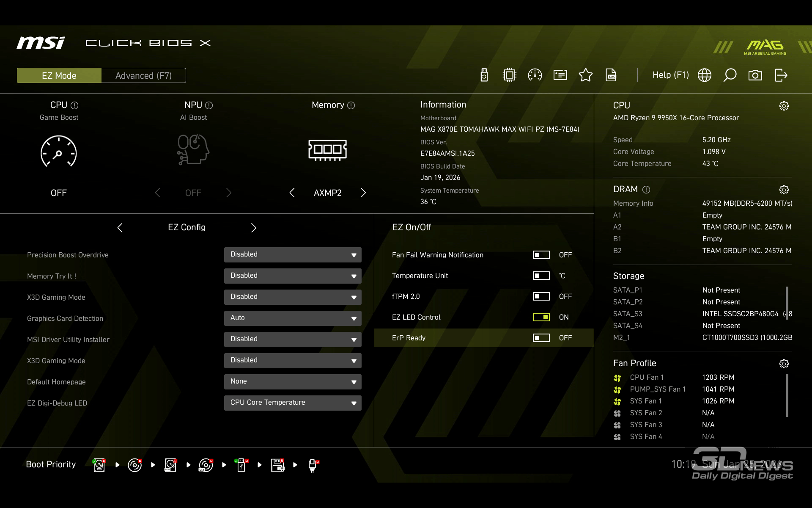Viewport: 812px width, 508px height.
Task: Open the hardware monitor gauge toolbar icon
Action: point(535,75)
